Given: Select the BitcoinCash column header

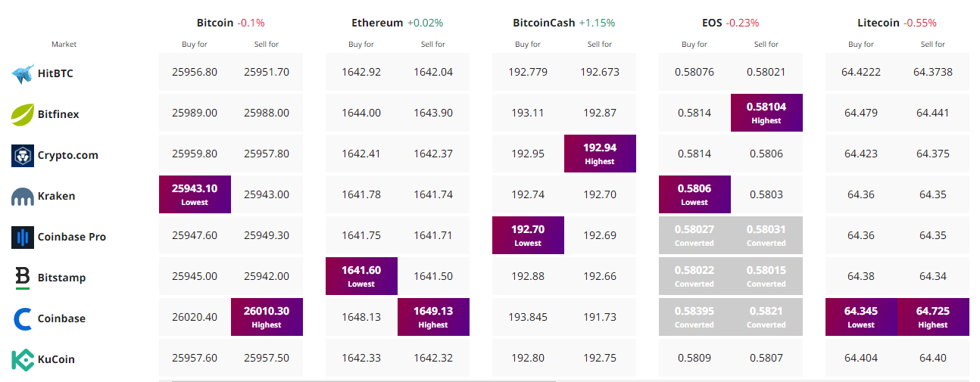Looking at the screenshot, I should tap(544, 23).
